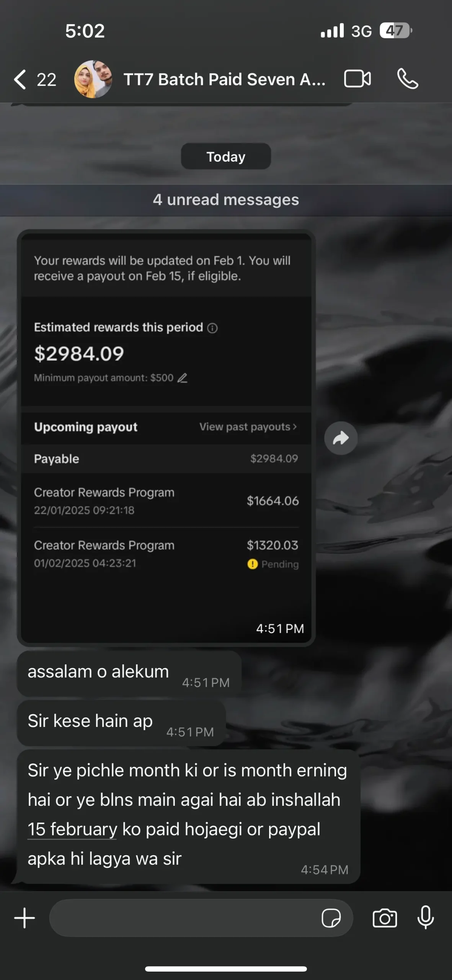Record a voice message with the microphone
The image size is (452, 980).
pyautogui.click(x=425, y=918)
